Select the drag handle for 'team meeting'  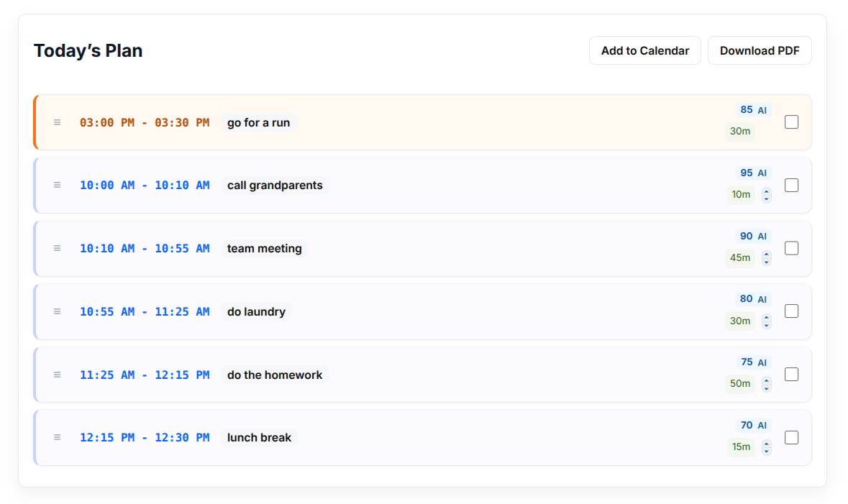tap(58, 248)
